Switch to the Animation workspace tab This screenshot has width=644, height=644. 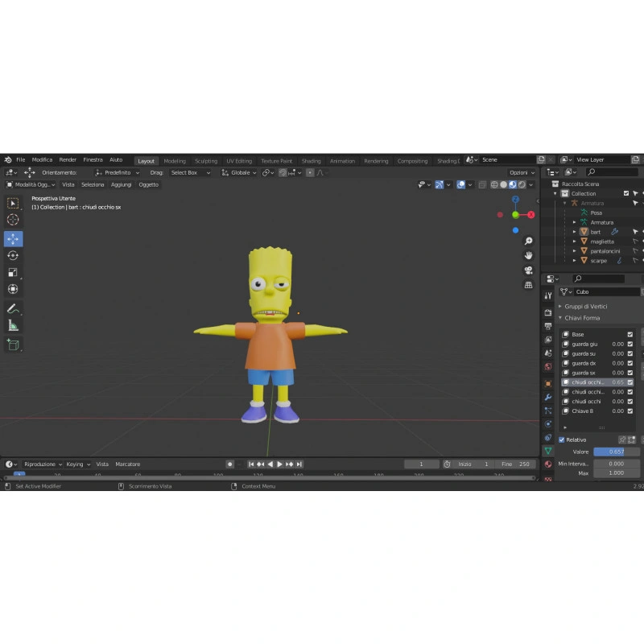coord(342,161)
